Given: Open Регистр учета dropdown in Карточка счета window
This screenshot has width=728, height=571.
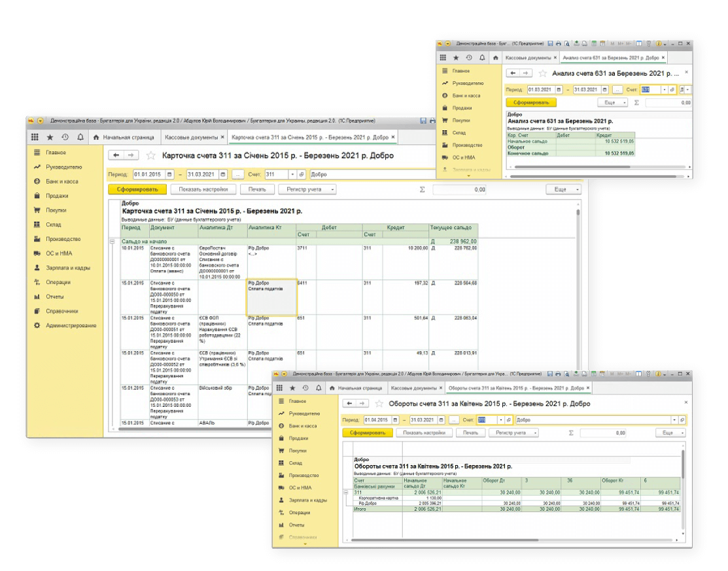Looking at the screenshot, I should [307, 189].
